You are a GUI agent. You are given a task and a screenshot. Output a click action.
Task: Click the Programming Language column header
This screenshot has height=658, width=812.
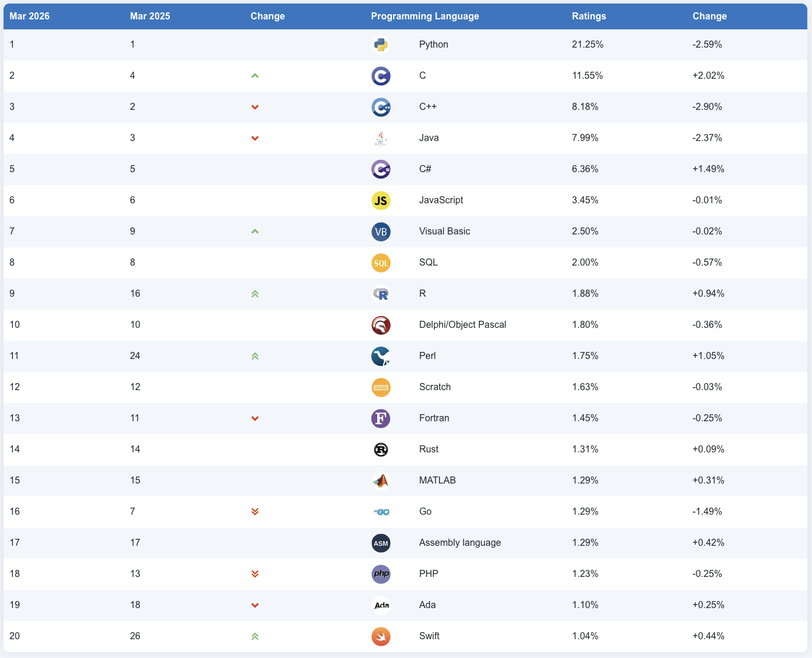point(425,16)
